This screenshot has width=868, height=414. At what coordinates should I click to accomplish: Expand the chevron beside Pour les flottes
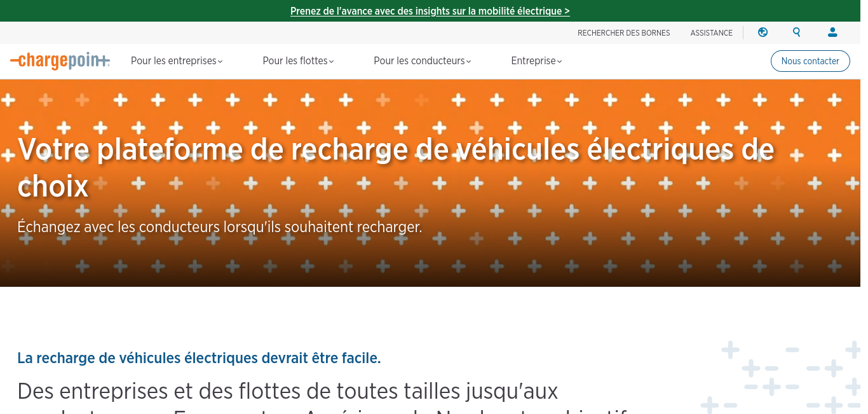[x=332, y=62]
